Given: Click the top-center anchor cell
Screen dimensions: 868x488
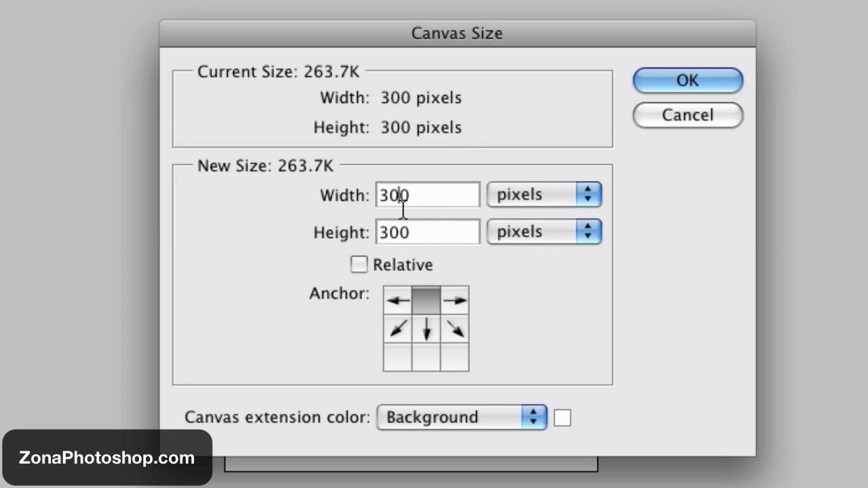Looking at the screenshot, I should (426, 300).
